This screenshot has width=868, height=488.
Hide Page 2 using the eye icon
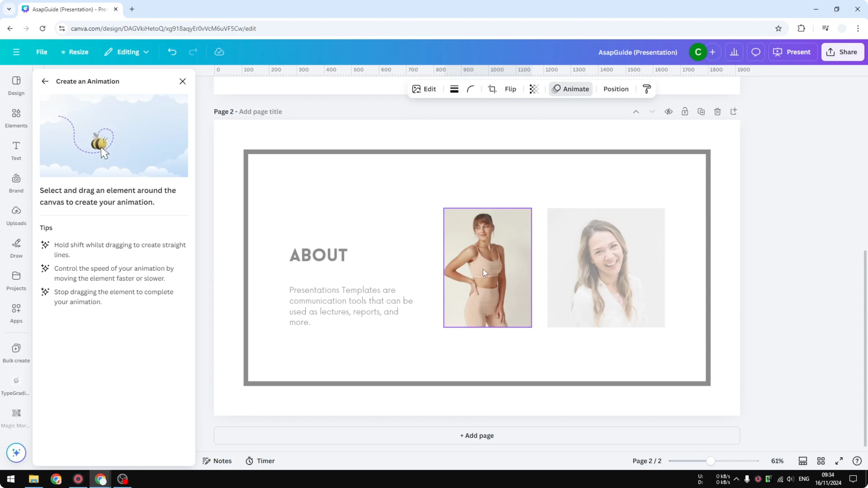pos(668,112)
